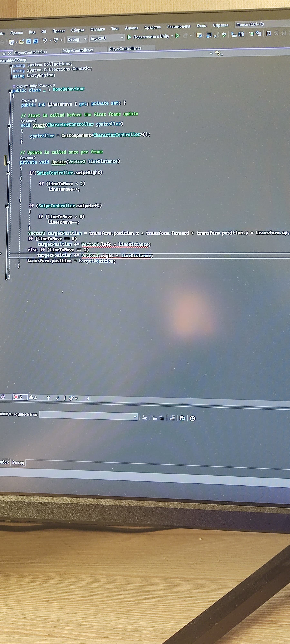Click the Open File folder icon
Image resolution: width=290 pixels, height=644 pixels.
(22, 42)
